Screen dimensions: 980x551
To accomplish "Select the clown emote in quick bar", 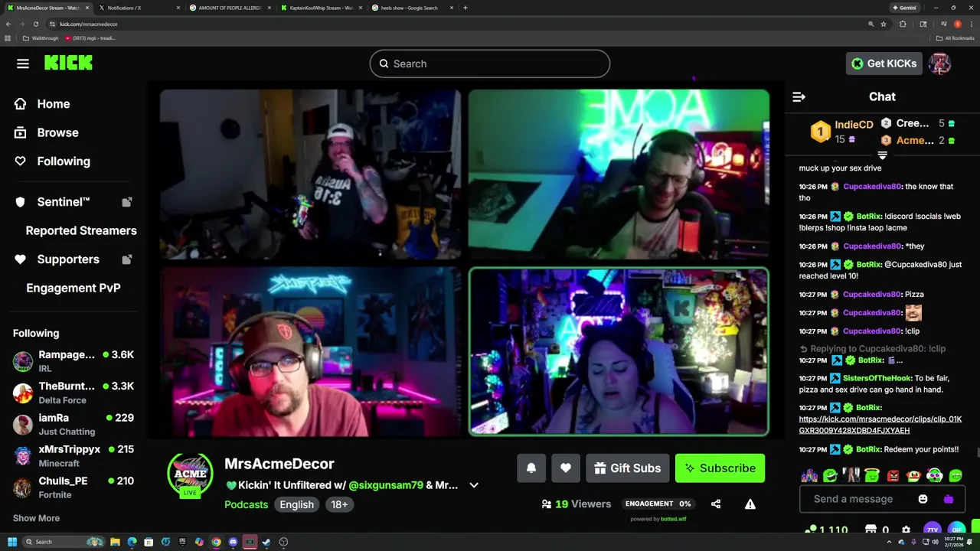I will click(x=913, y=476).
